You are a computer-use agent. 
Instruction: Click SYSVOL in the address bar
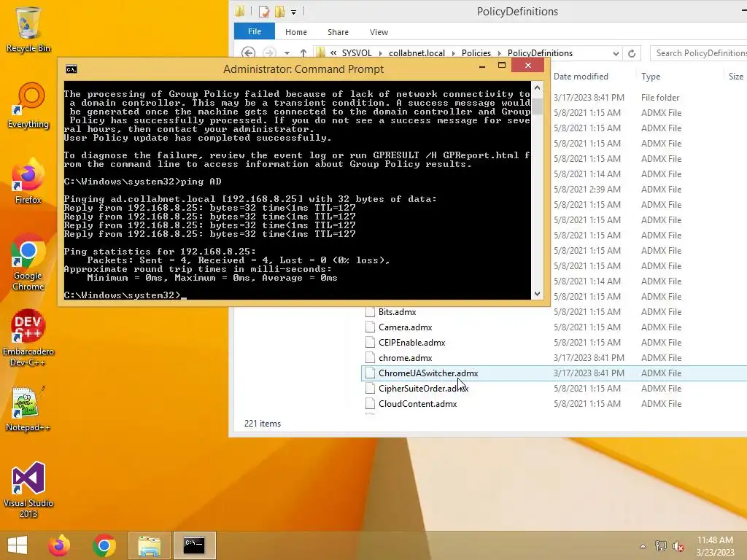[x=356, y=52]
